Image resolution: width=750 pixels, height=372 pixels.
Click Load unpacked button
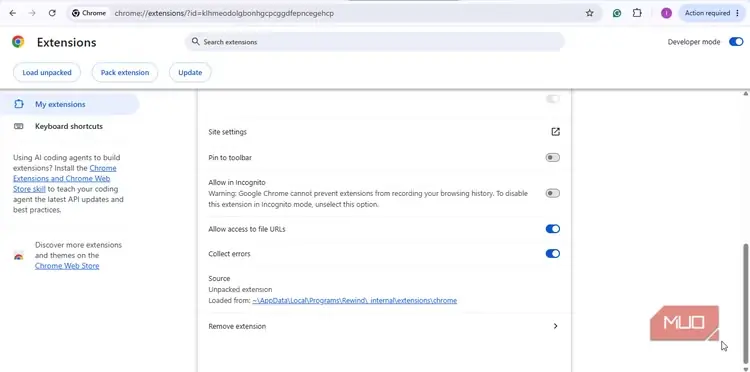pyautogui.click(x=47, y=73)
